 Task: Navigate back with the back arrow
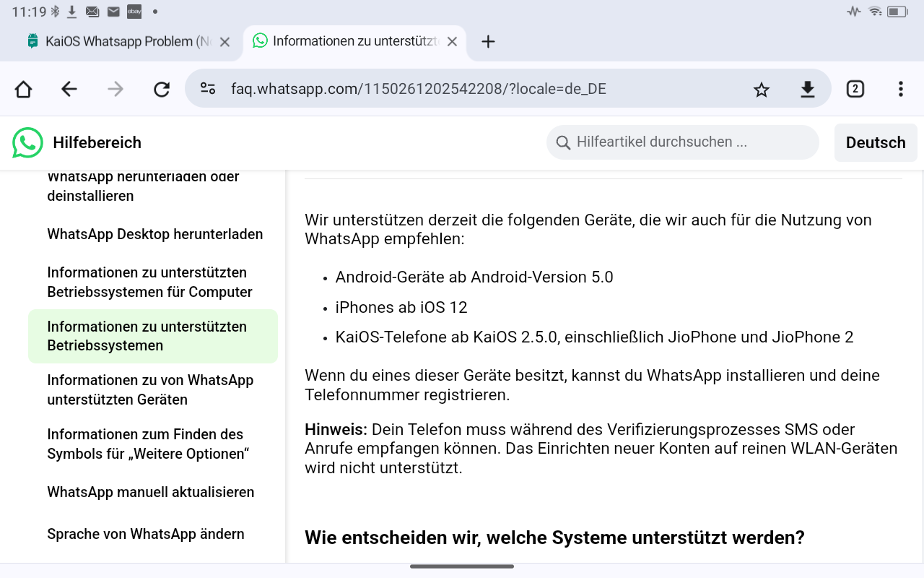[x=69, y=89]
